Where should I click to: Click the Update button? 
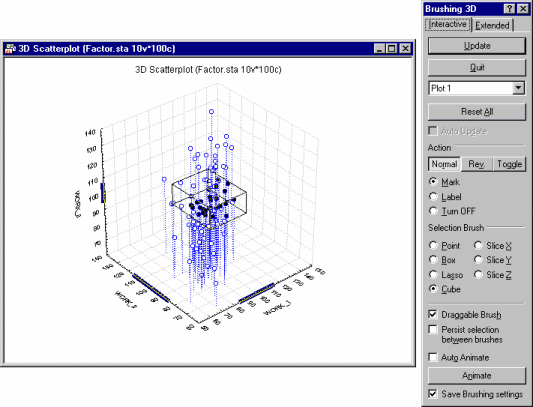point(477,46)
